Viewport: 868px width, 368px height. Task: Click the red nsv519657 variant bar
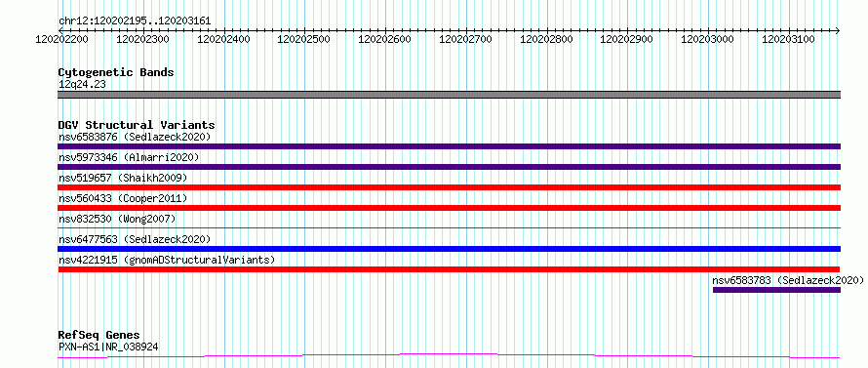[x=449, y=187]
